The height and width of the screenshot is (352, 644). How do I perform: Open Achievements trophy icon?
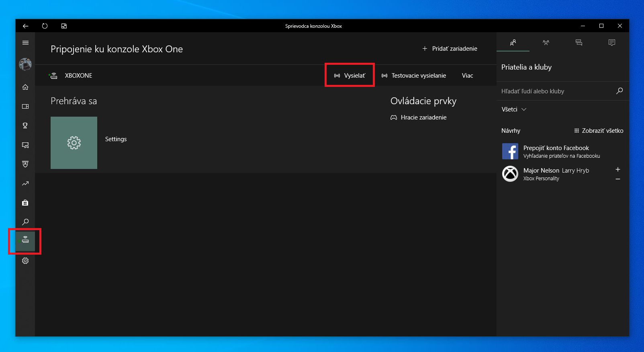(25, 126)
